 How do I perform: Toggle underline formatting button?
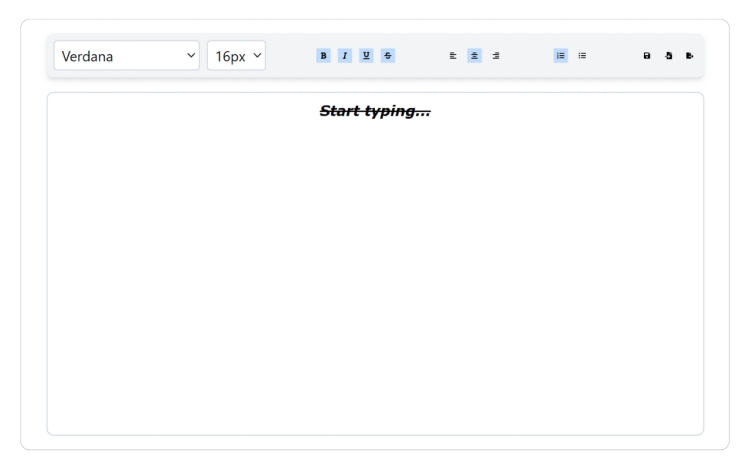tap(366, 55)
